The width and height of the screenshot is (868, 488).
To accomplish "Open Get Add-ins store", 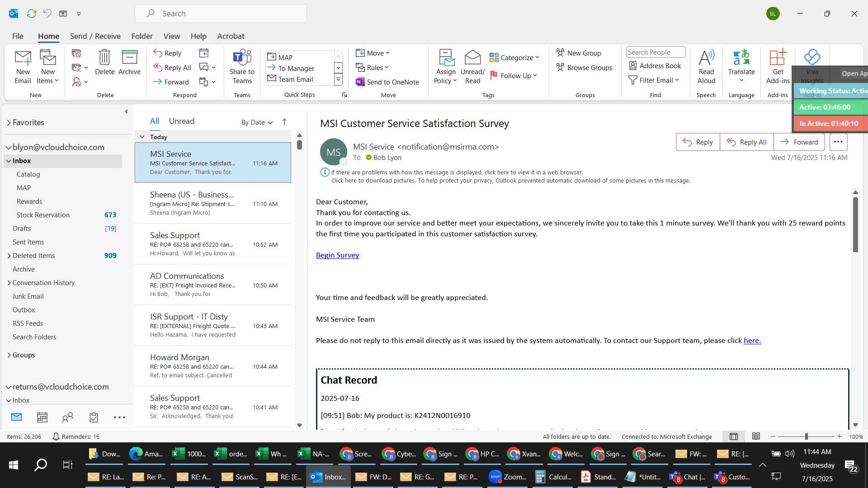I will coord(778,67).
